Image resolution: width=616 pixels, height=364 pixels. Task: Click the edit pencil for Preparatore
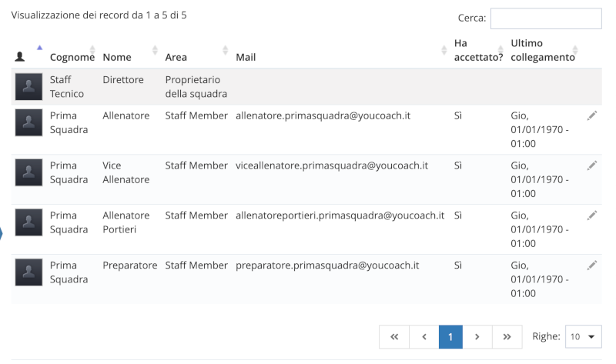(x=591, y=265)
